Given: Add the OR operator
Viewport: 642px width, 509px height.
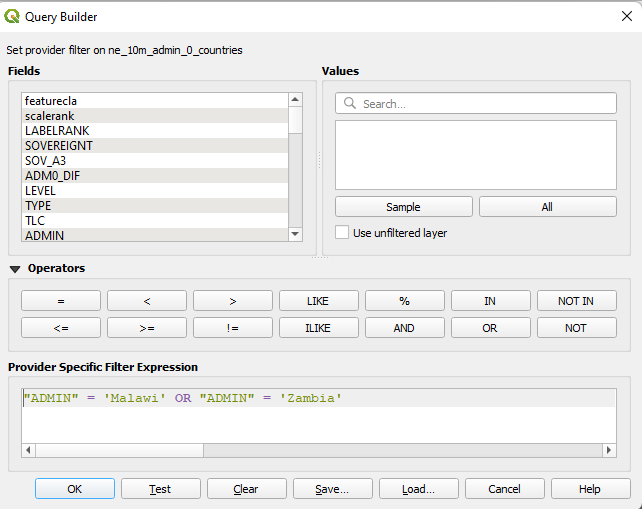Looking at the screenshot, I should (x=490, y=327).
